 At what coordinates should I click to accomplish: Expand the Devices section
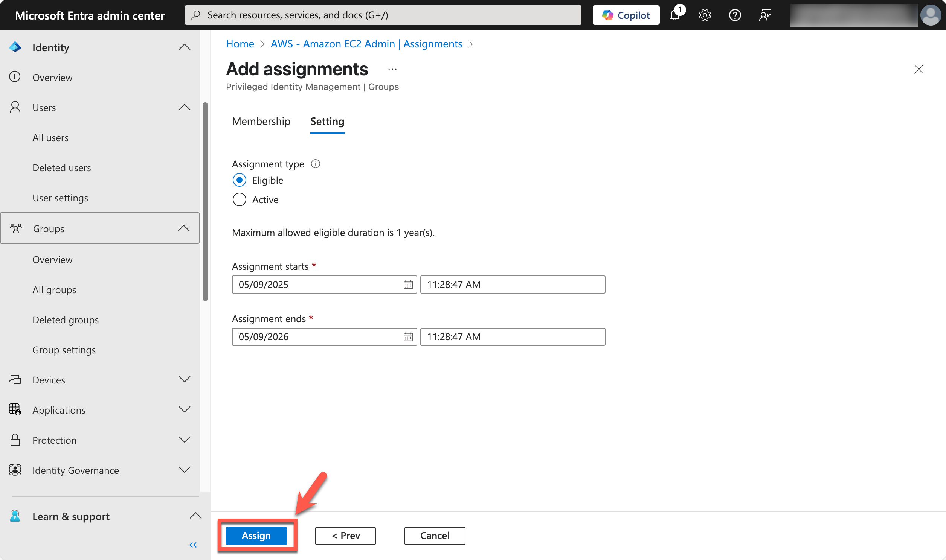point(184,380)
